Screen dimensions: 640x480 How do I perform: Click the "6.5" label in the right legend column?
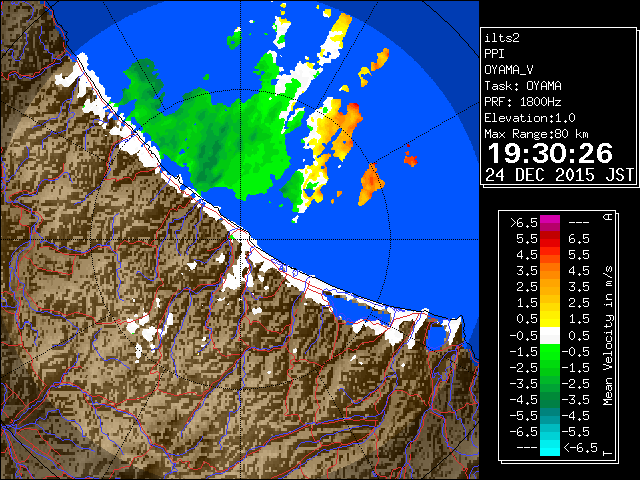coord(579,239)
